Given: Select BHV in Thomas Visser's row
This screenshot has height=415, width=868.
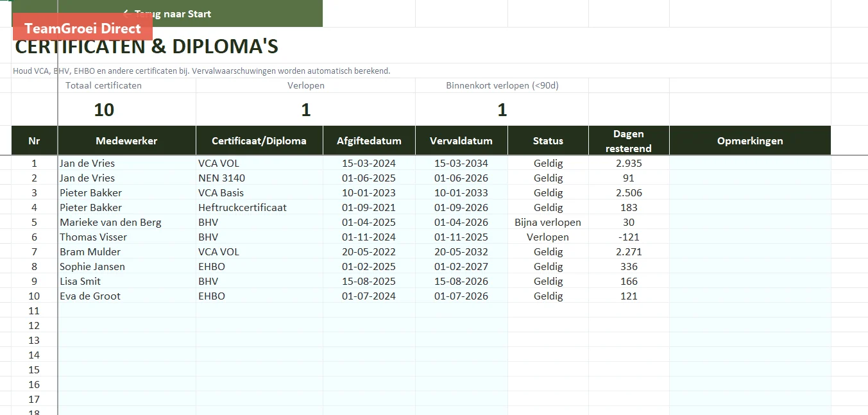Looking at the screenshot, I should click(259, 237).
